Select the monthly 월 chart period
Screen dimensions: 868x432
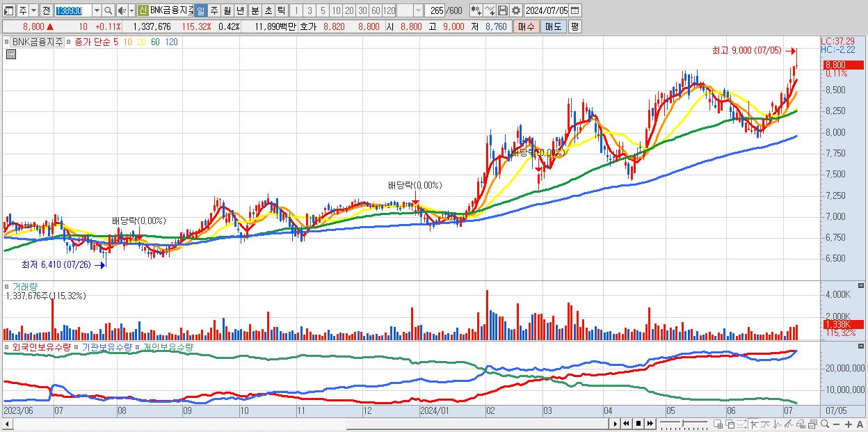click(x=227, y=10)
